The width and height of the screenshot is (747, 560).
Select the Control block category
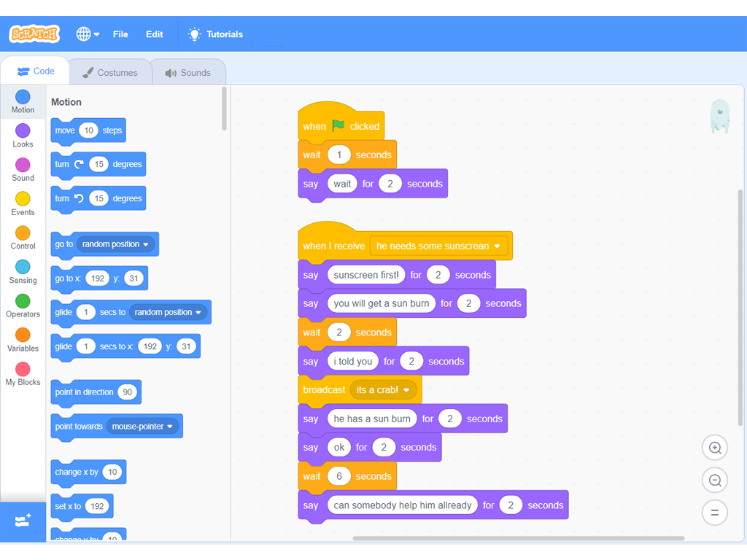pos(23,237)
